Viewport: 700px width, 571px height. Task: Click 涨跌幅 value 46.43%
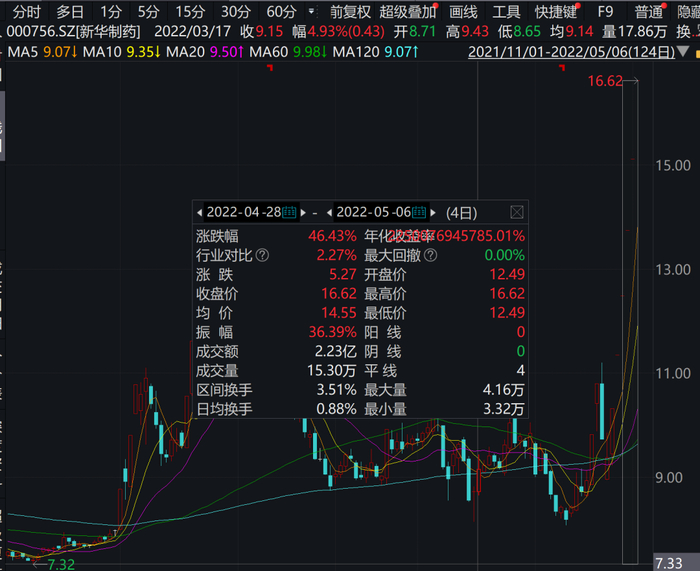click(x=332, y=236)
